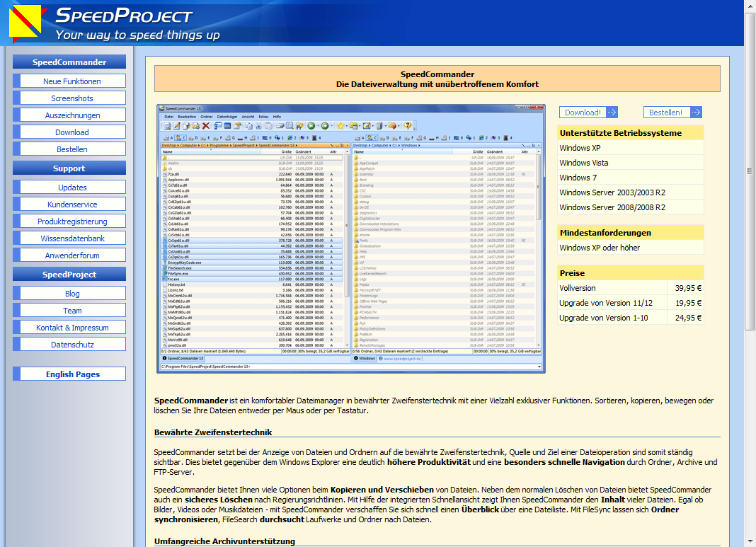Click the 'Bewährte Zweifenstertechnik' heading
This screenshot has width=756, height=547.
[213, 432]
